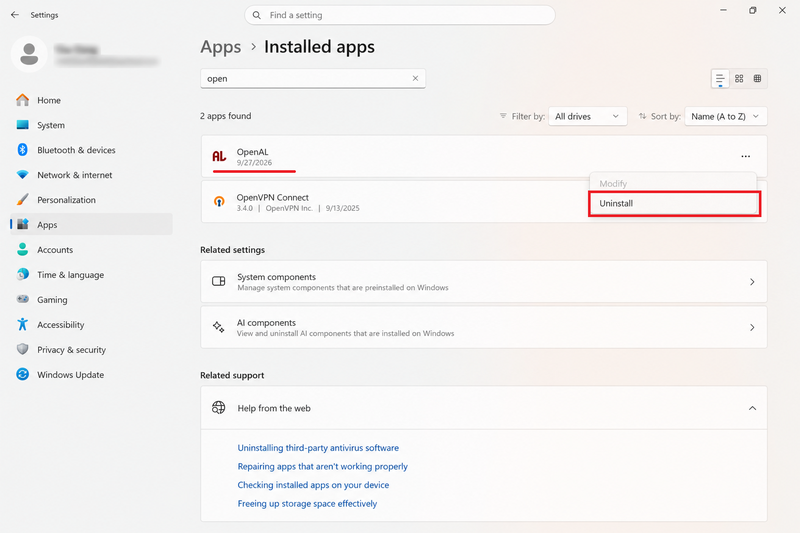
Task: Click the AI components sparkle icon
Action: point(218,327)
